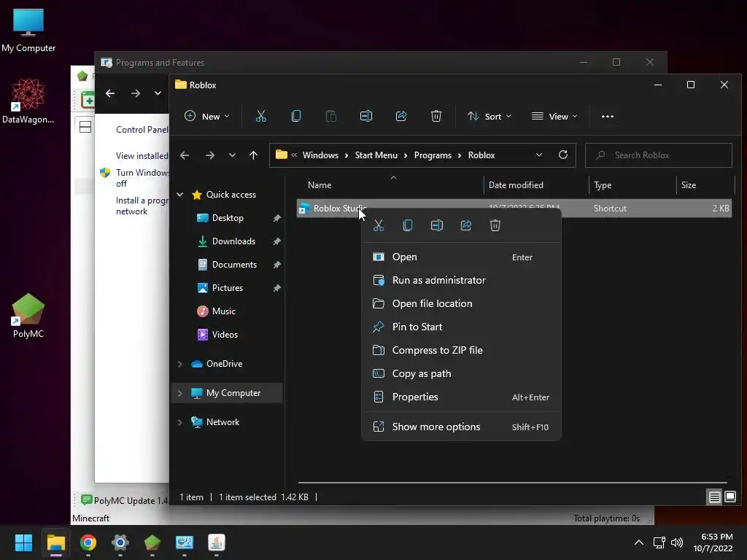
Task: Open Java app icon on taskbar
Action: tap(216, 542)
